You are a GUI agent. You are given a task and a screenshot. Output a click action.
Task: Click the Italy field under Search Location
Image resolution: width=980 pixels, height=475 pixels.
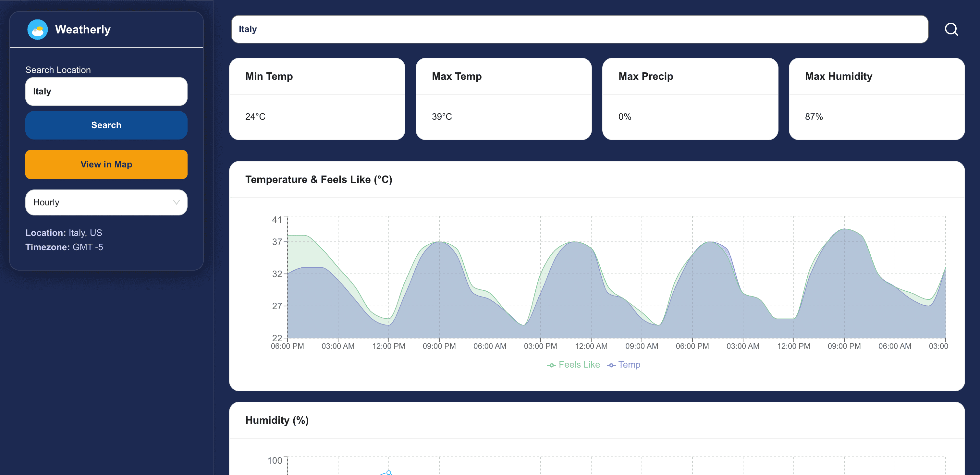(106, 91)
